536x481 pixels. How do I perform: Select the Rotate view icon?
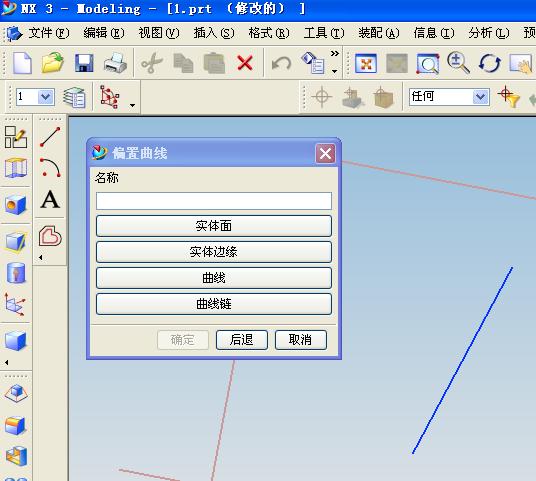tap(490, 63)
